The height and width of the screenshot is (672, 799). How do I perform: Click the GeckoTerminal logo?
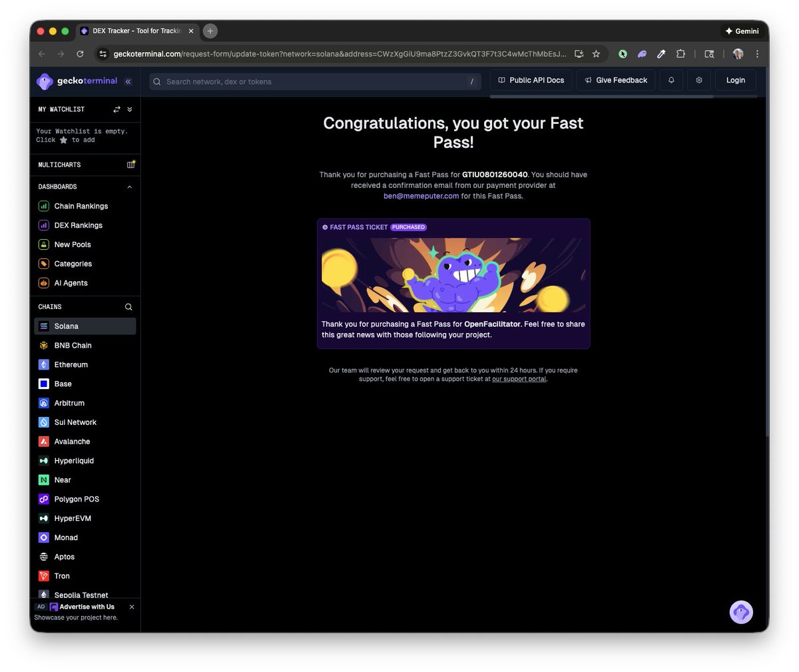(x=77, y=81)
